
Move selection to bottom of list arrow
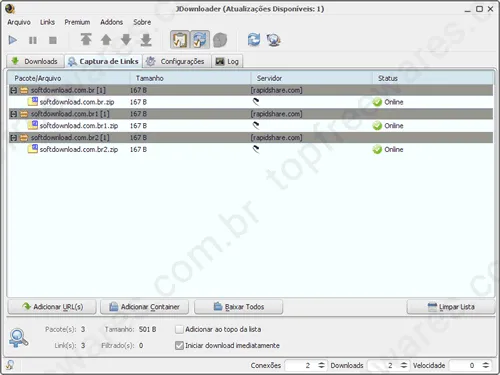(146, 40)
